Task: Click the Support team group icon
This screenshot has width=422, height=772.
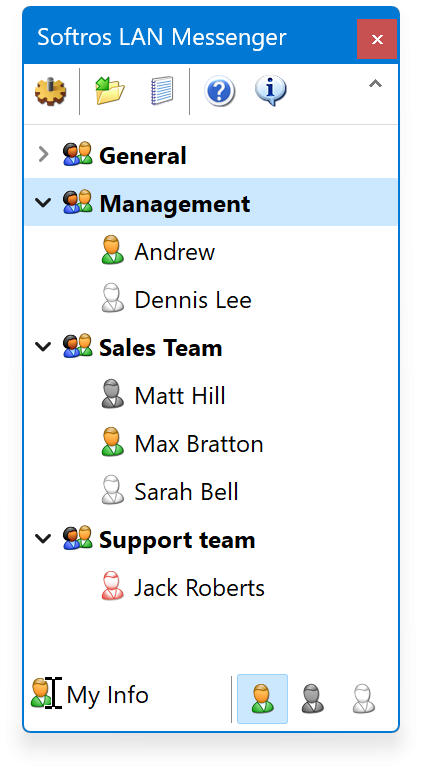Action: point(78,538)
